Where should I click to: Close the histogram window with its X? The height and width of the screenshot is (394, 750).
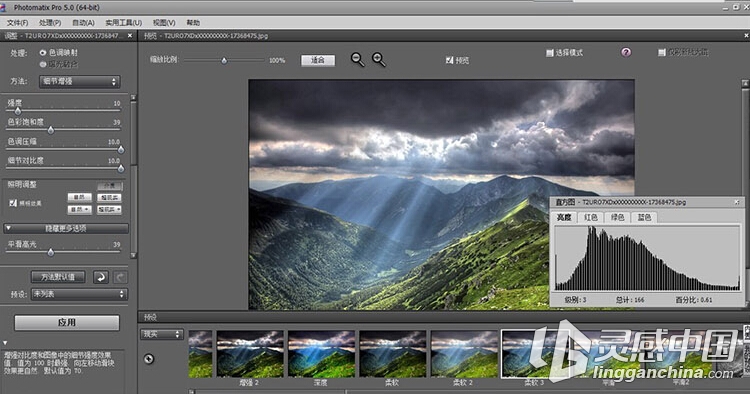(737, 202)
